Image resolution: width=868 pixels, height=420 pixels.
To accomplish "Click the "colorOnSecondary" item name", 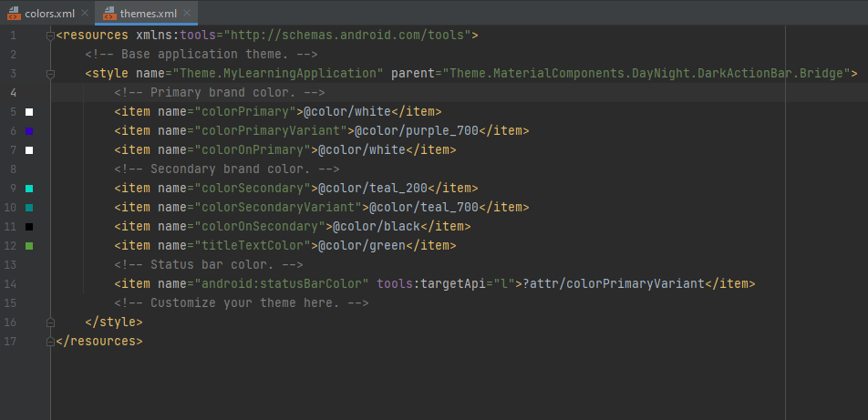I will coord(260,227).
